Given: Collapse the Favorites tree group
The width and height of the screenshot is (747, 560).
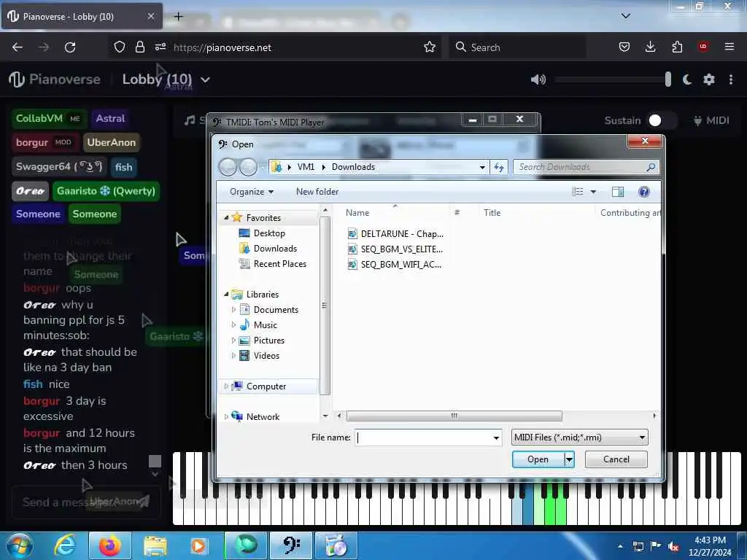Looking at the screenshot, I should (x=226, y=217).
